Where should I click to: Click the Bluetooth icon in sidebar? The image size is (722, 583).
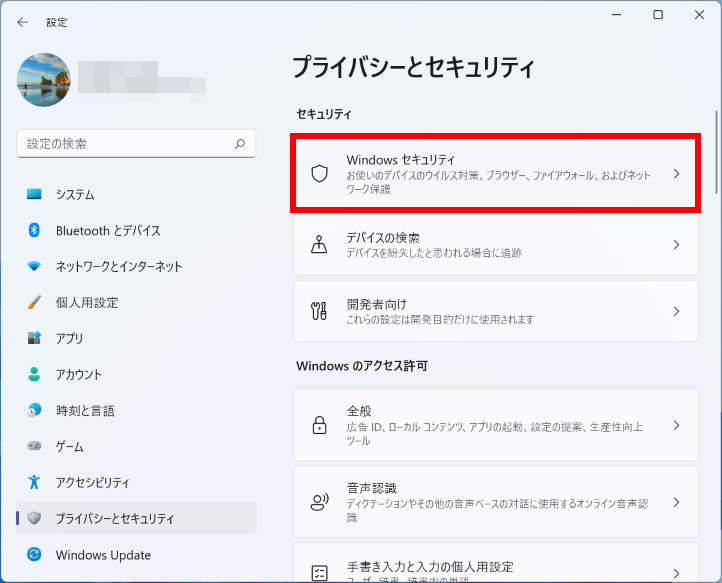click(34, 230)
